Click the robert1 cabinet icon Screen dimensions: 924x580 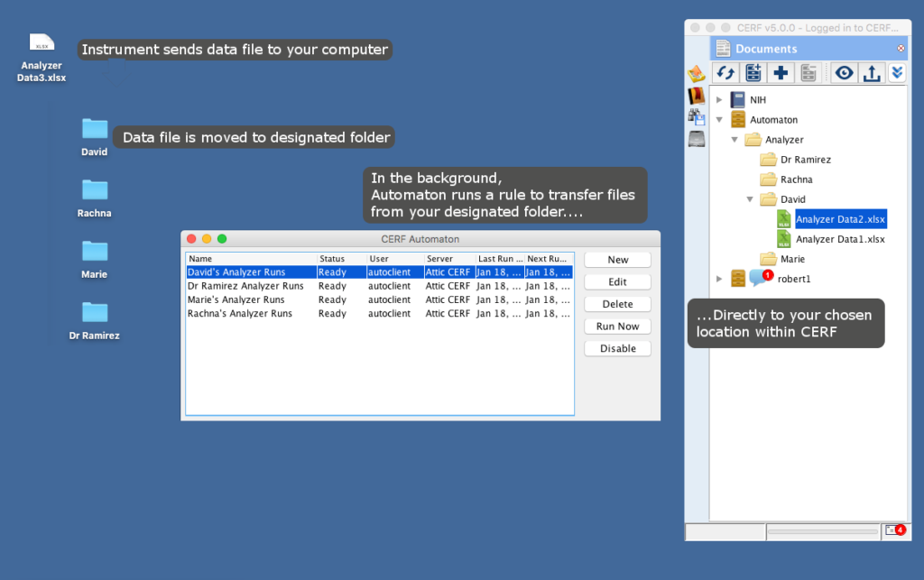tap(738, 279)
